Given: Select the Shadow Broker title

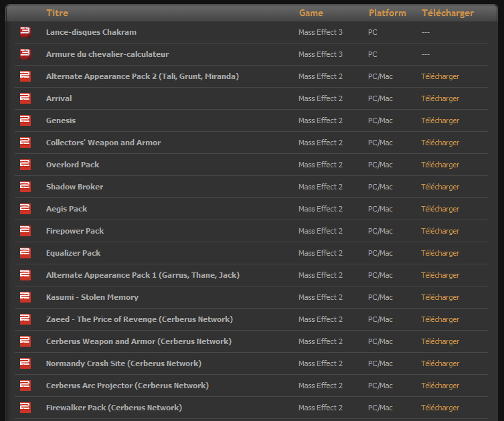Looking at the screenshot, I should coord(74,187).
